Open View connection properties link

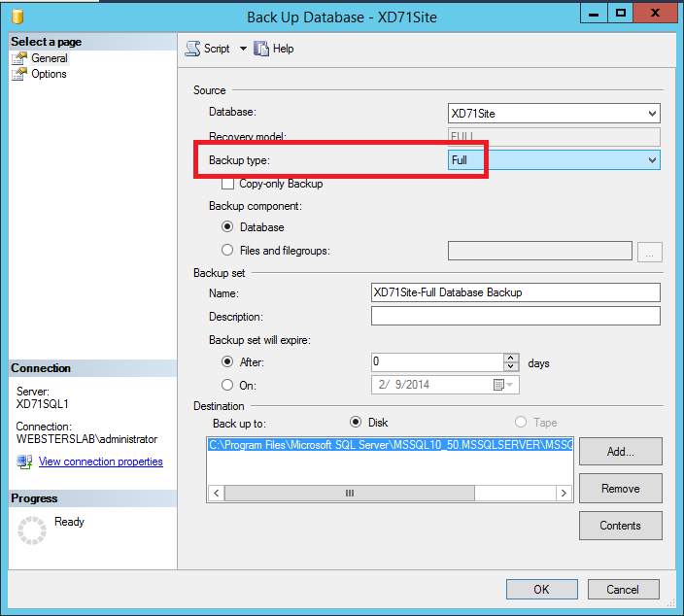coord(100,462)
